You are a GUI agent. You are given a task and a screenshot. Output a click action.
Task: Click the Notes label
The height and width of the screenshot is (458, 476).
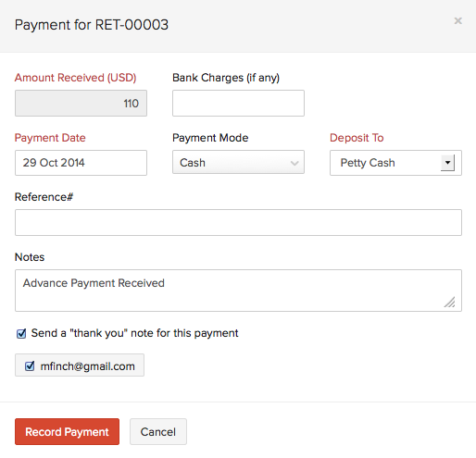coord(30,257)
